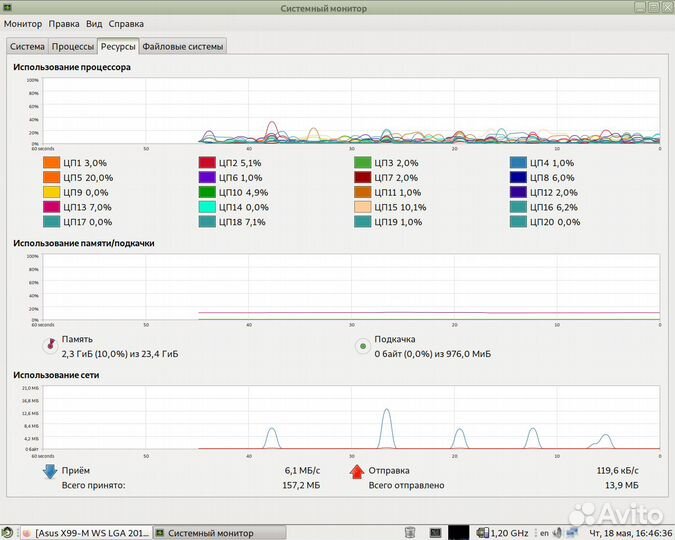Click the red Отправка upload arrow
The width and height of the screenshot is (675, 540).
355,473
